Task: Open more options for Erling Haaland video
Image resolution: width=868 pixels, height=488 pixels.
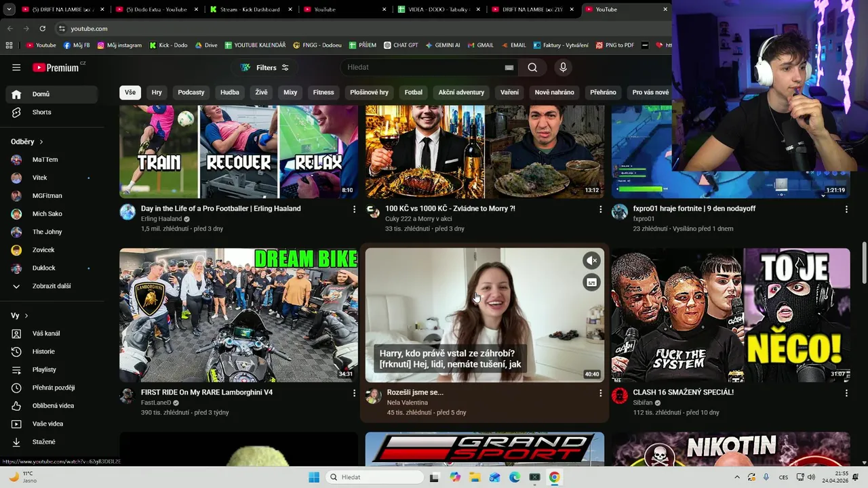Action: pos(354,209)
